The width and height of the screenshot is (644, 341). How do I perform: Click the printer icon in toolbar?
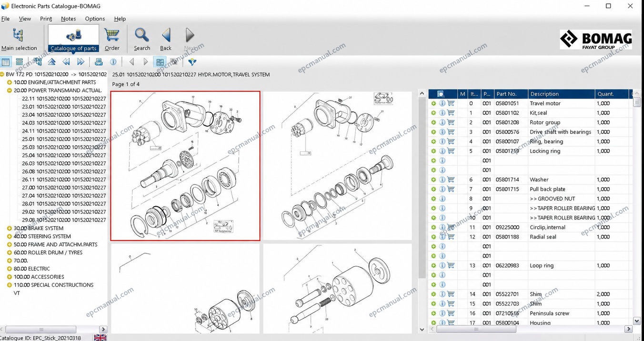coord(99,62)
